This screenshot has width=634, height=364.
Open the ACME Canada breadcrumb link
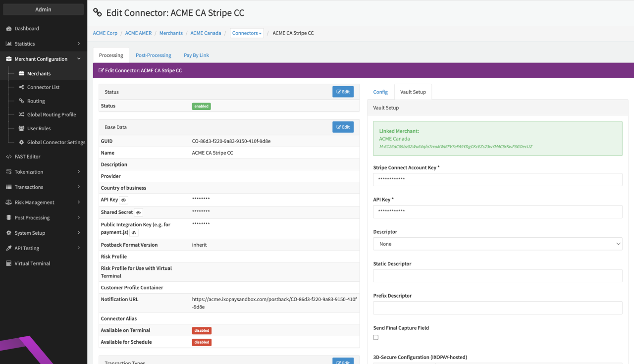[206, 33]
